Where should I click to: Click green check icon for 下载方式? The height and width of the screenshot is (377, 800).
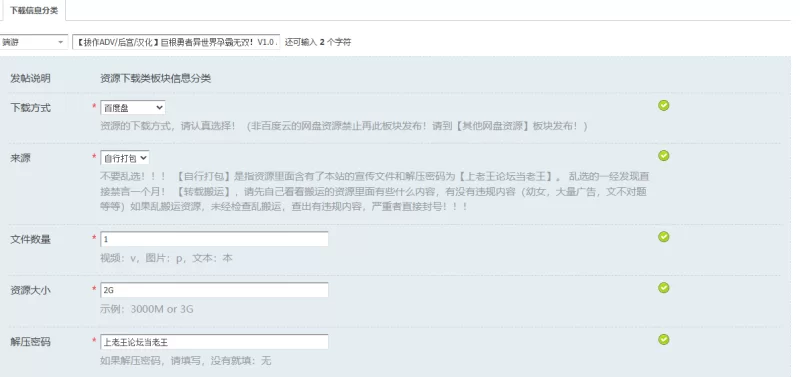coord(663,106)
